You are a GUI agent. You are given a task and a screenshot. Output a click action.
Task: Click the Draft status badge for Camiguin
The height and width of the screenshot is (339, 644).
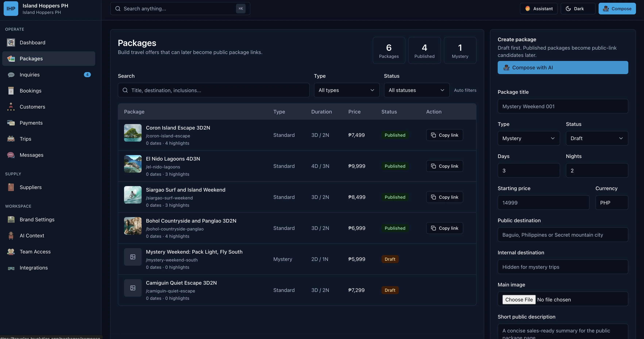pyautogui.click(x=390, y=290)
